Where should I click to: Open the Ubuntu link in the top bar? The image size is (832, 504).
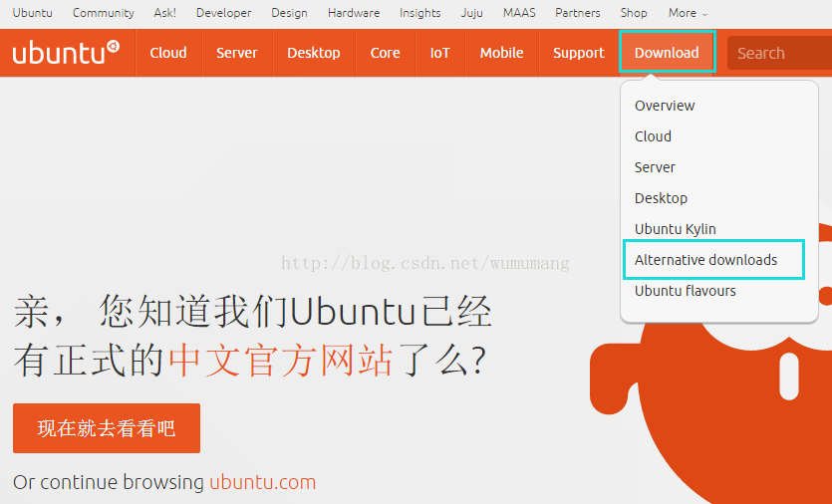pyautogui.click(x=32, y=13)
